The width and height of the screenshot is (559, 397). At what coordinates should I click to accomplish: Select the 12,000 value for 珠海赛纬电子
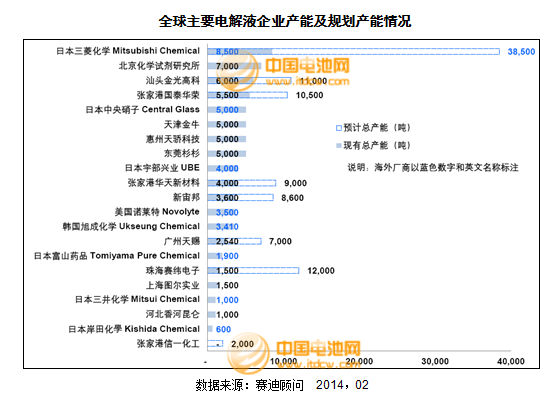[x=321, y=271]
